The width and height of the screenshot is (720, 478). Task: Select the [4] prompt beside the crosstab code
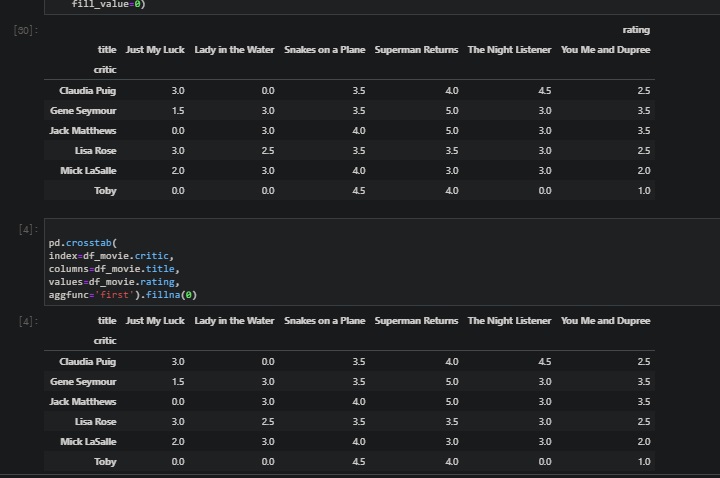(28, 229)
